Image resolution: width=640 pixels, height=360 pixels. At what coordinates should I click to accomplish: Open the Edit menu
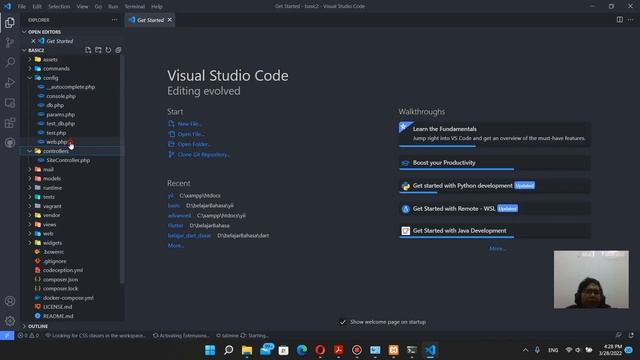click(x=37, y=6)
